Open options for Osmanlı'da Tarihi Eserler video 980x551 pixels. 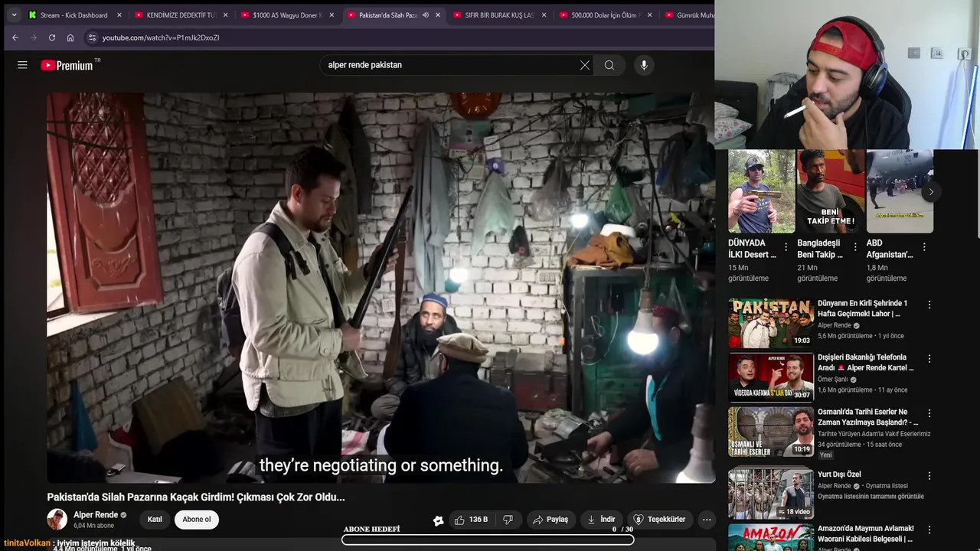(x=929, y=413)
